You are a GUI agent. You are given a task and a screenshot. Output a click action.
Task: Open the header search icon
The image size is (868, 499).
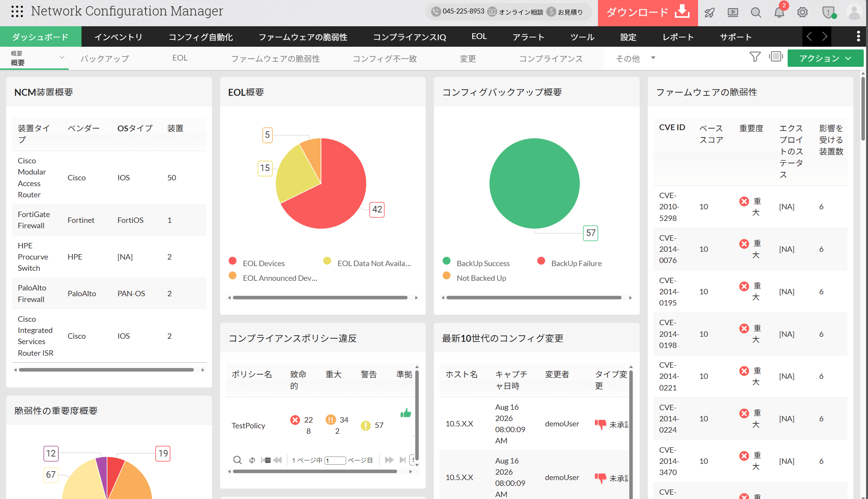pos(756,13)
